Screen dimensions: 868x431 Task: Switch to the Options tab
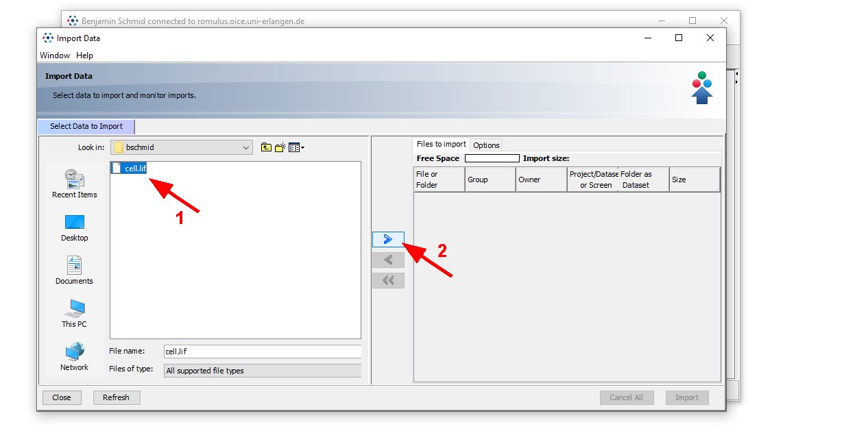[486, 145]
